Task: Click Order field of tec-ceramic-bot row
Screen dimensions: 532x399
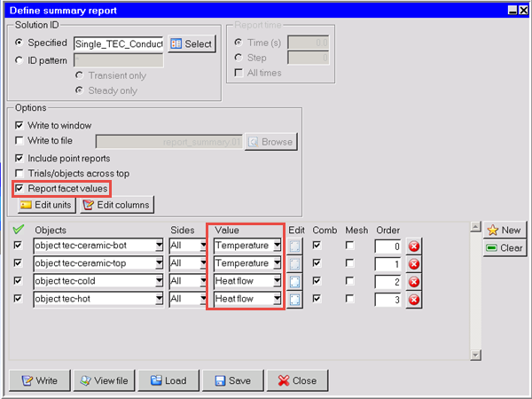Action: click(387, 246)
